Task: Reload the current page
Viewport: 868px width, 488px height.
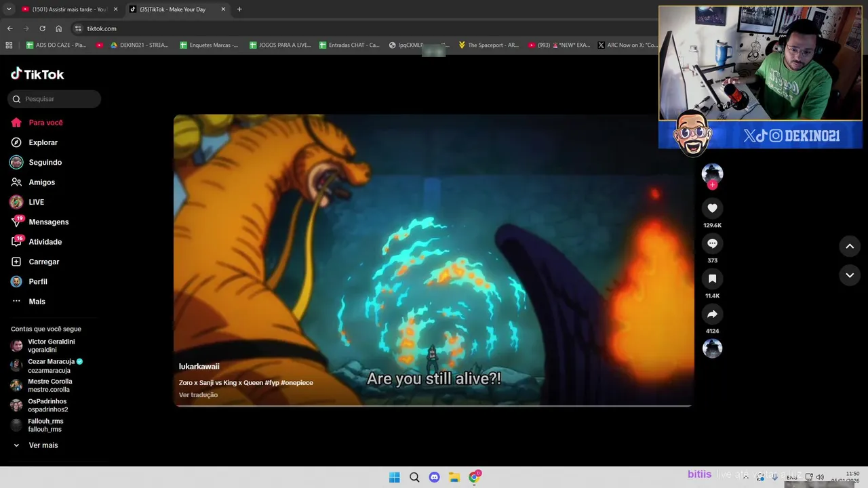Action: [x=42, y=28]
